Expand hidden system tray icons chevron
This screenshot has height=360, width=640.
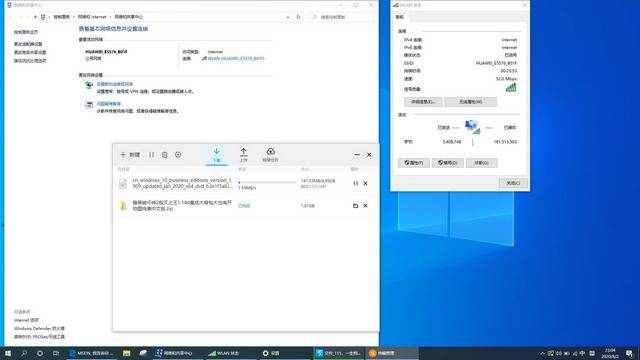[542, 353]
